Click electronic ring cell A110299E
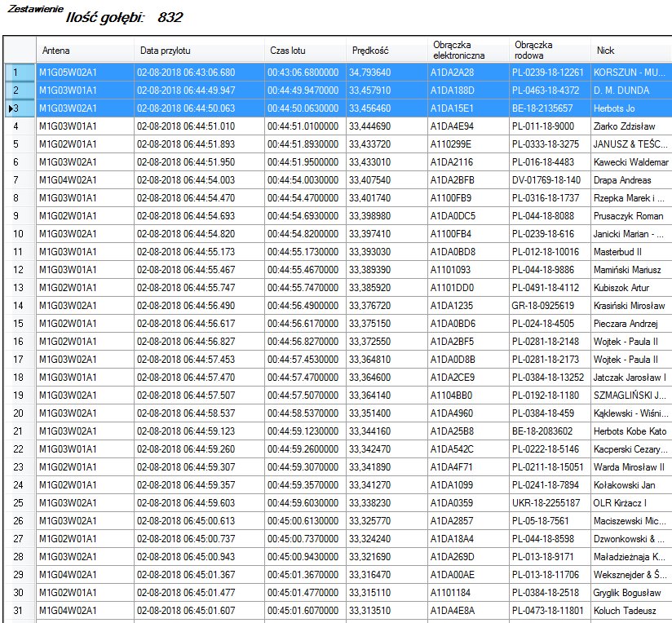The width and height of the screenshot is (672, 623). pos(468,144)
